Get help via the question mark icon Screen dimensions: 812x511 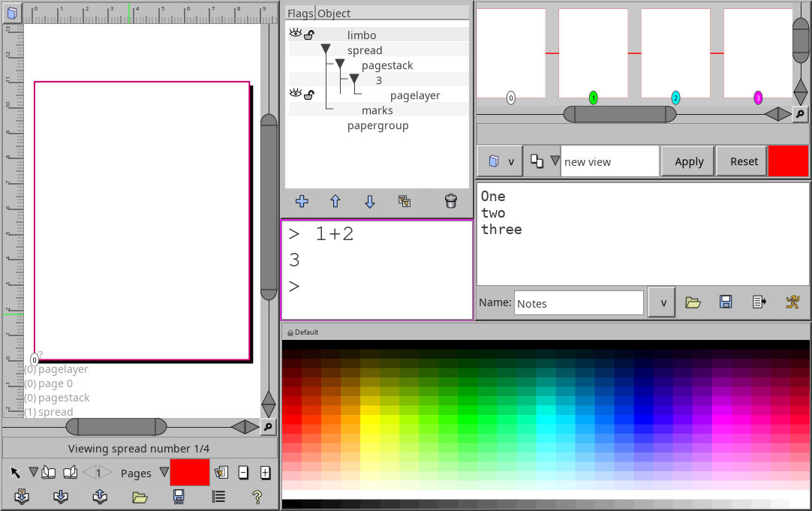[x=257, y=496]
